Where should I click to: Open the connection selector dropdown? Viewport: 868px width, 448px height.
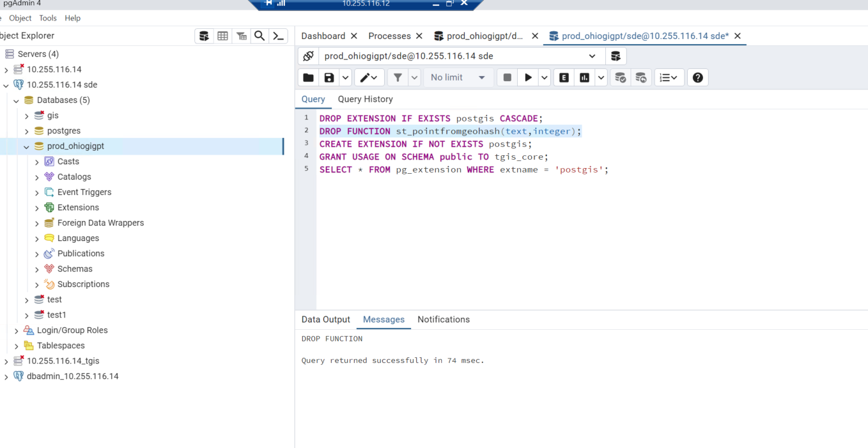pyautogui.click(x=592, y=56)
